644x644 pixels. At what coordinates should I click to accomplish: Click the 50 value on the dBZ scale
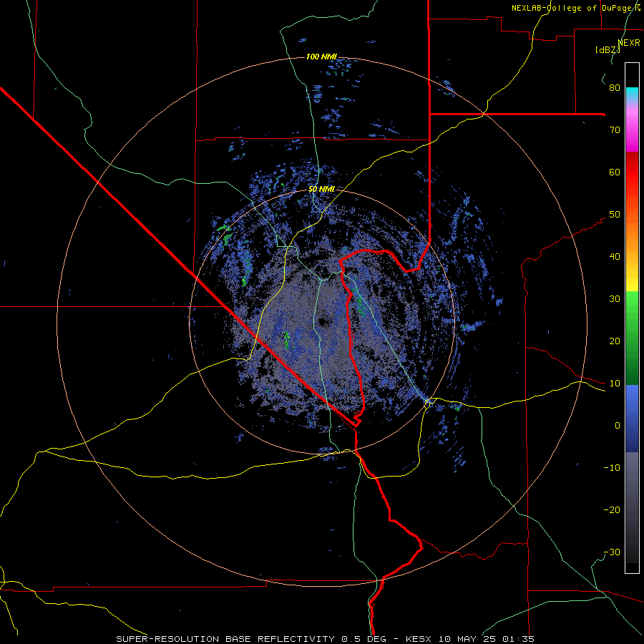click(x=615, y=215)
